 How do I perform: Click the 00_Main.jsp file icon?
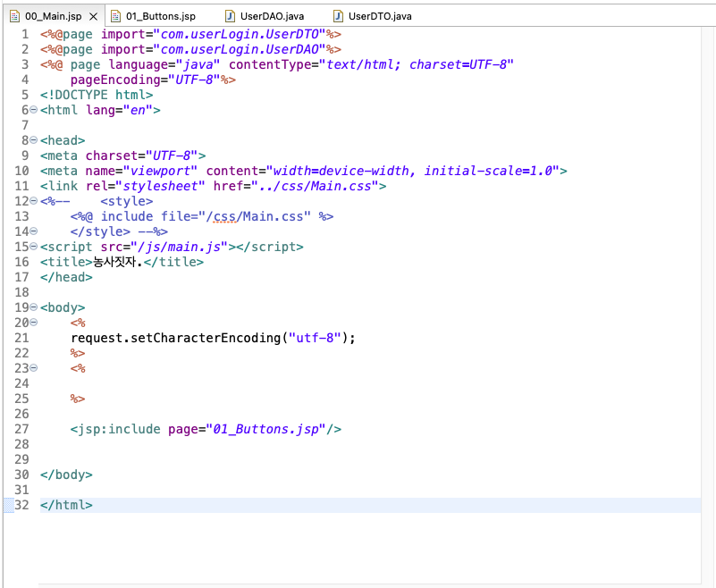coord(15,16)
